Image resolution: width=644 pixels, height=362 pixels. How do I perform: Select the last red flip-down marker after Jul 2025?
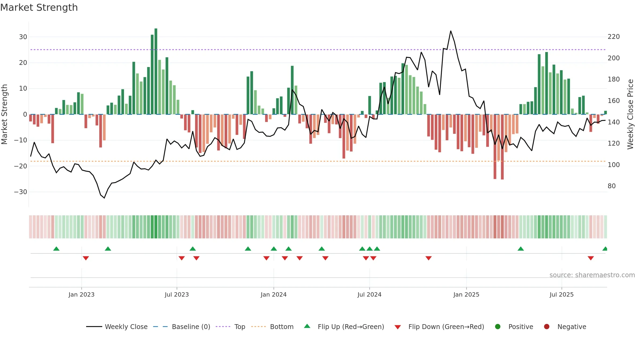click(x=591, y=258)
